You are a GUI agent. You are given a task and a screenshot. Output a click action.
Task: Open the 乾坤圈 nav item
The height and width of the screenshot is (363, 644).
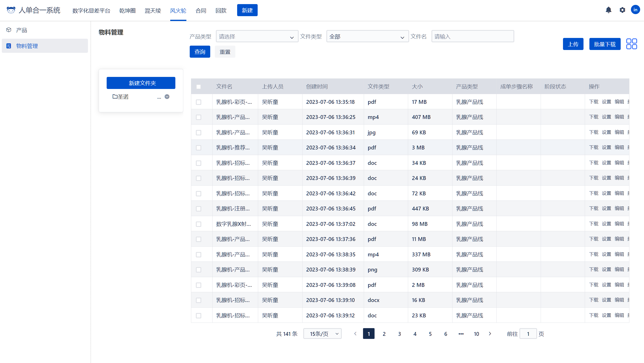tap(127, 11)
